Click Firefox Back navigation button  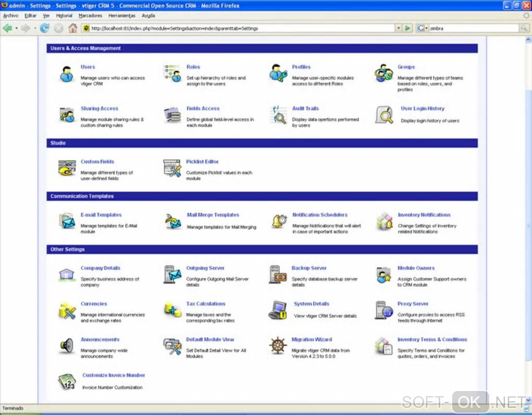(7, 28)
